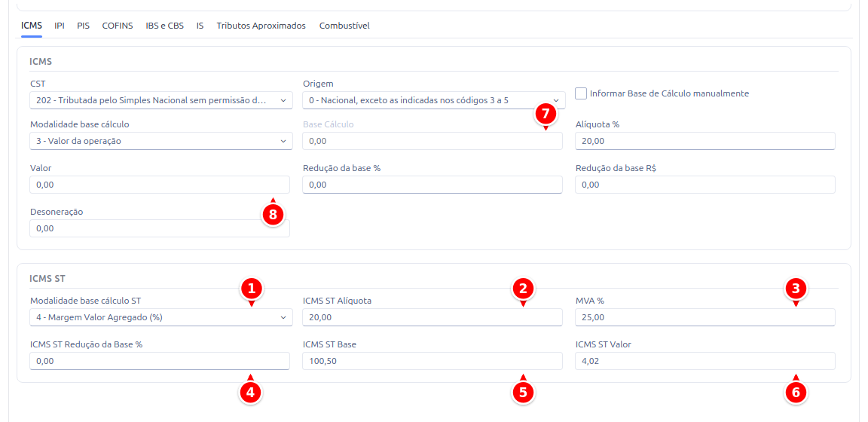
Task: Select the IS tab
Action: click(x=200, y=26)
